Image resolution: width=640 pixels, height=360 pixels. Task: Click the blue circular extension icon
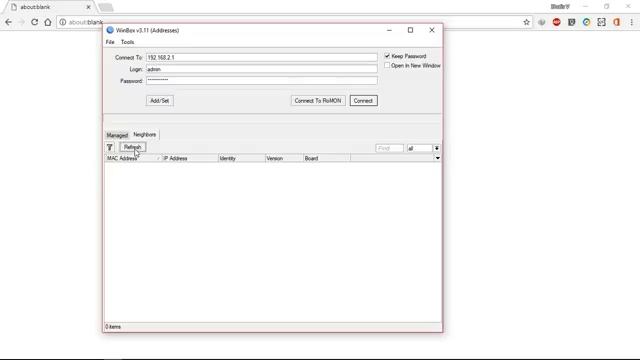587,22
